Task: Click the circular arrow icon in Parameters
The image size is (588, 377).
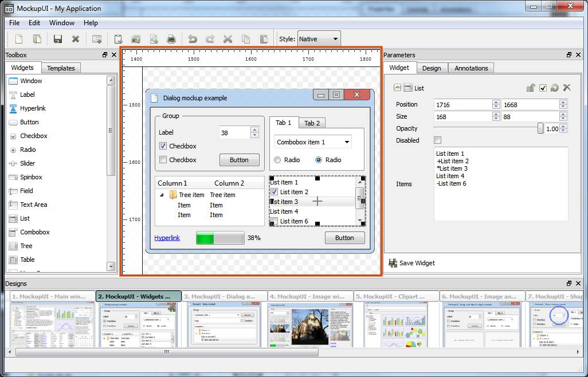Action: coord(555,88)
